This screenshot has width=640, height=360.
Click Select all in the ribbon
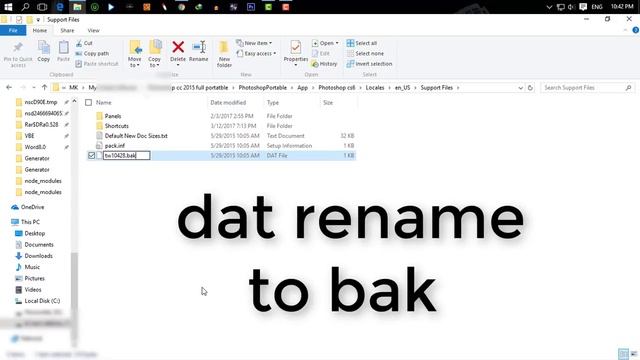362,43
